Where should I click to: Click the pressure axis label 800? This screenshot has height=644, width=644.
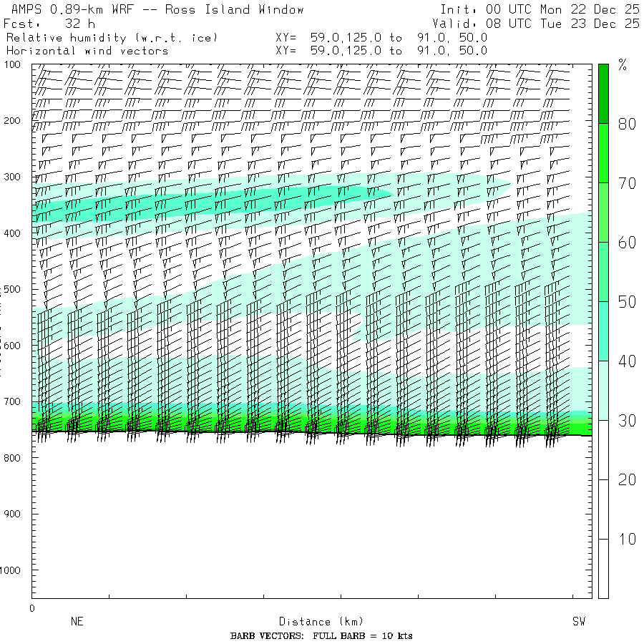coord(12,457)
